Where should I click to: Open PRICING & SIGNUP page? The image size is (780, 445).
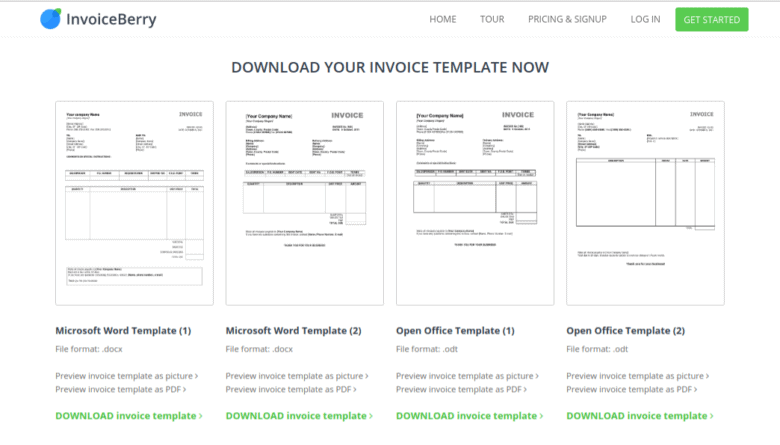[567, 19]
